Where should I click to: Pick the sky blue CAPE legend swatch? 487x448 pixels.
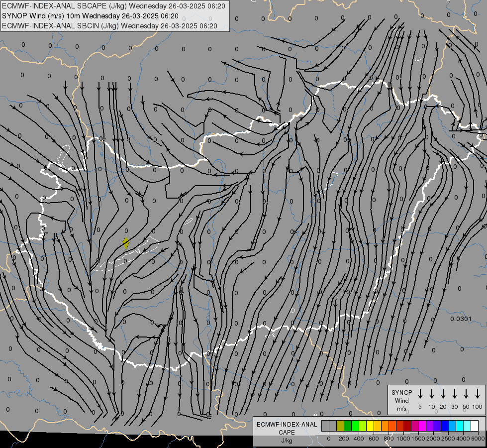pos(452,426)
